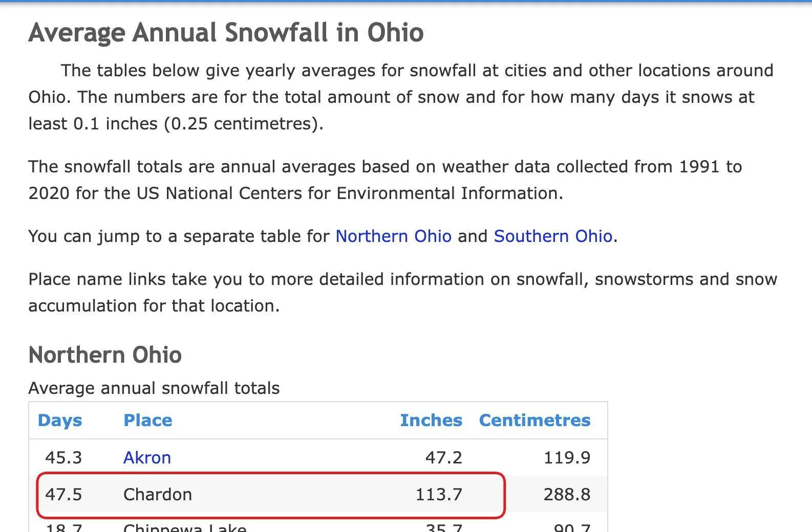Sort table by Inches column header
The image size is (812, 532).
click(x=431, y=420)
